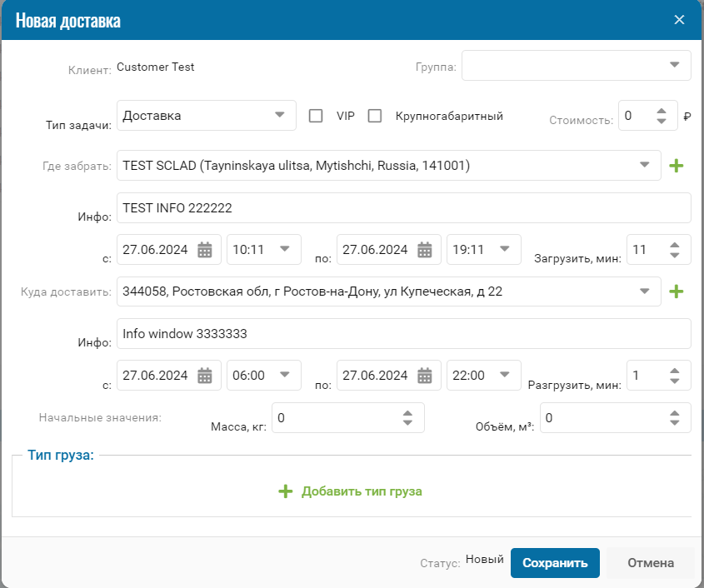Click plus icon beside Добавить тип груза
The width and height of the screenshot is (704, 588).
point(286,491)
